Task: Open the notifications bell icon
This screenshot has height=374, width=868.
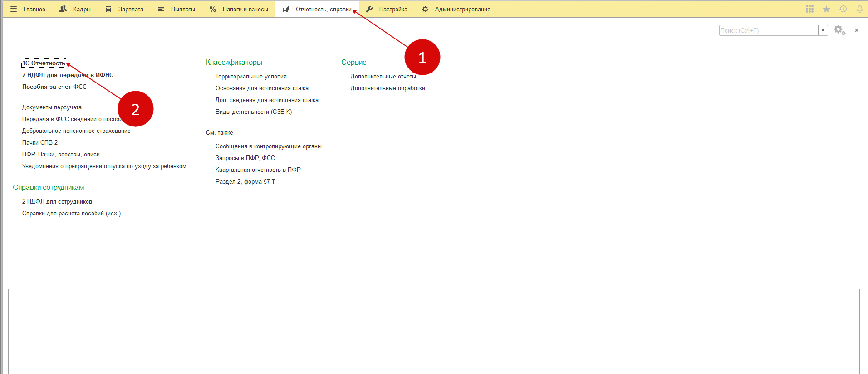Action: point(859,9)
